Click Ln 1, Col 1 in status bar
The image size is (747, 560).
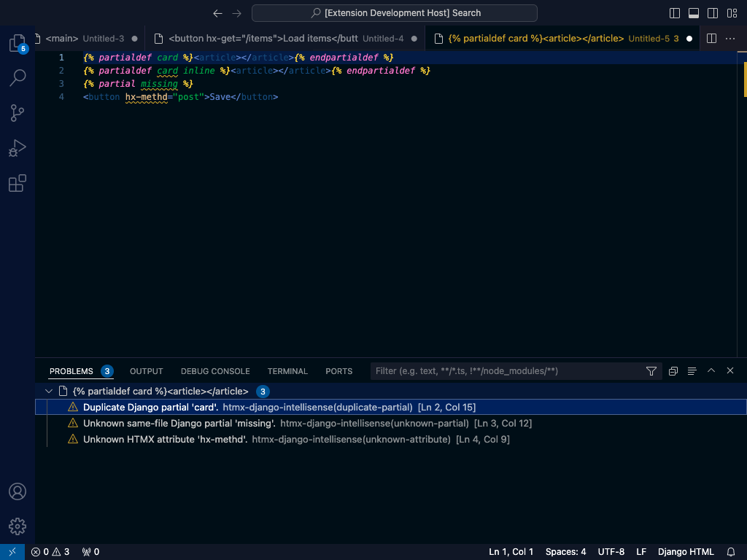(x=511, y=552)
